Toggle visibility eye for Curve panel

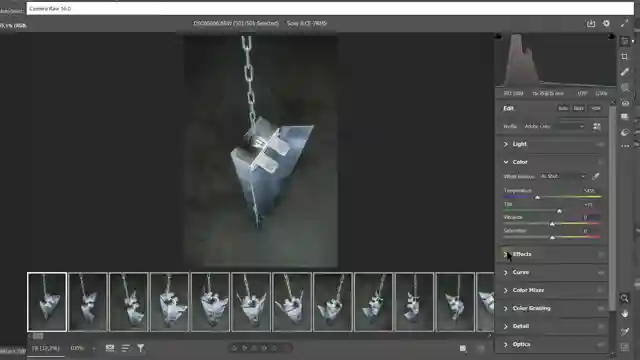click(600, 272)
